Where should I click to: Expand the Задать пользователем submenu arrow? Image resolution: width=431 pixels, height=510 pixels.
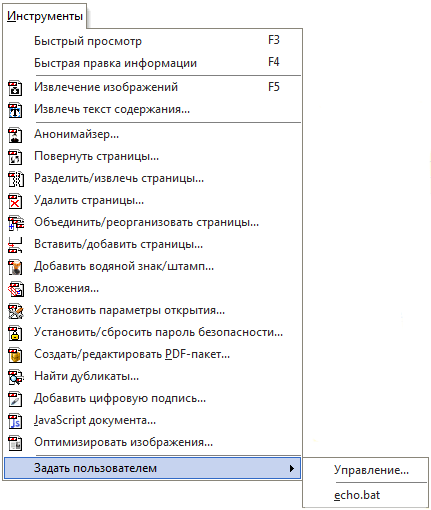tap(292, 468)
